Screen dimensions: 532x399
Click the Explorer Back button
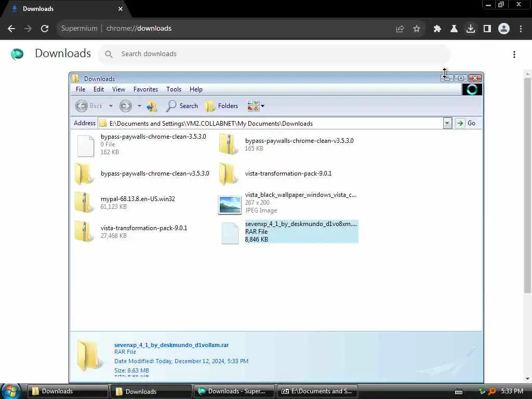tap(88, 106)
